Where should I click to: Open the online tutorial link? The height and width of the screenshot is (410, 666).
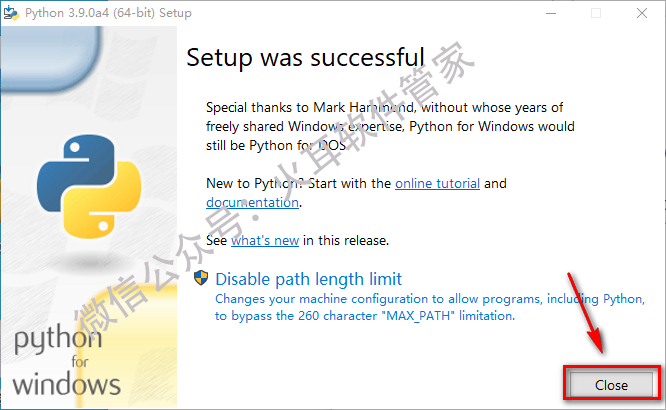[x=437, y=184]
